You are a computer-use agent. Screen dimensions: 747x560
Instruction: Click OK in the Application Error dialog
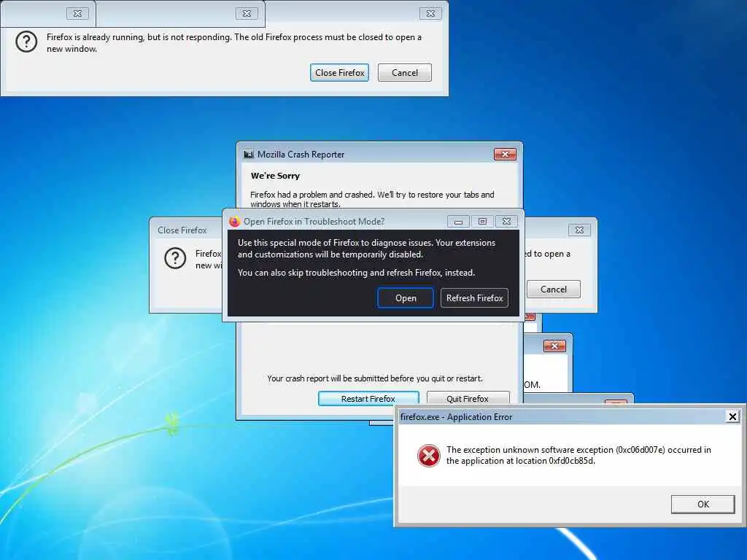pyautogui.click(x=703, y=504)
